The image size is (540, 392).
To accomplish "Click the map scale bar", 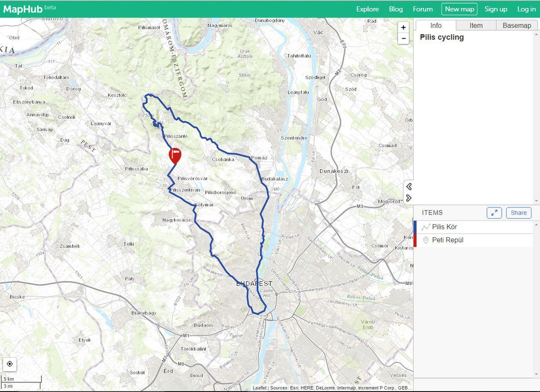I will point(22,383).
